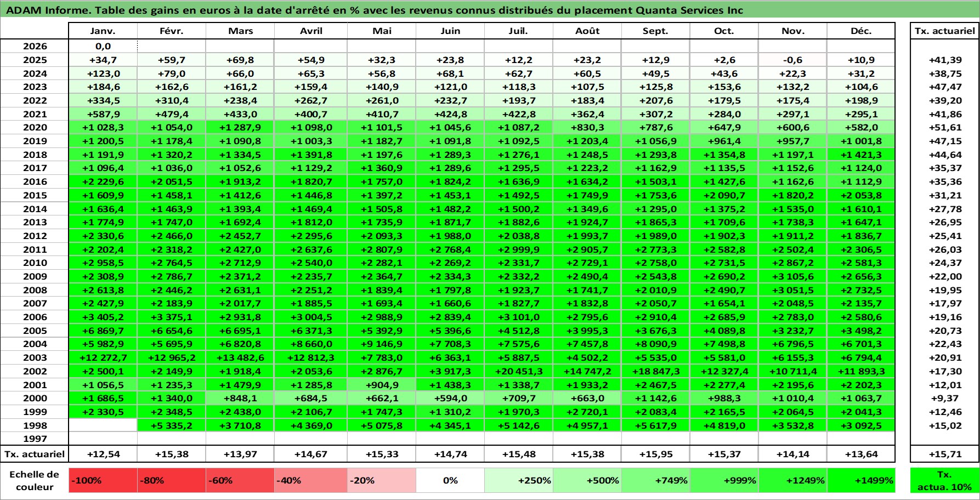Click the Juin column header

pos(450,31)
